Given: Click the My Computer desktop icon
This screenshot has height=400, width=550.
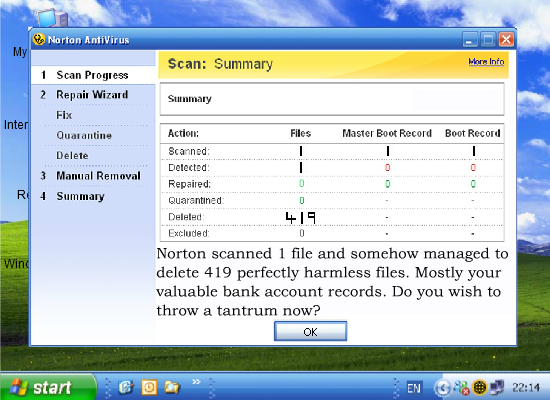Looking at the screenshot, I should 53,18.
